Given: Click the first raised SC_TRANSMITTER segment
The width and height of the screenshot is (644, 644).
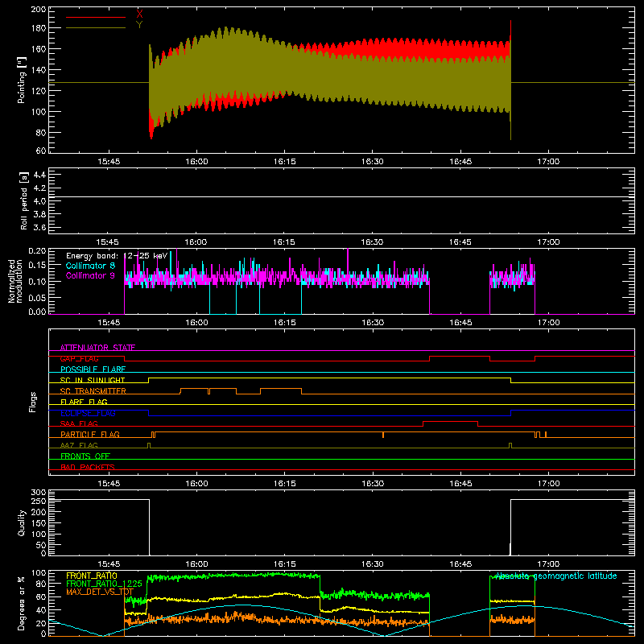Looking at the screenshot, I should (195, 389).
